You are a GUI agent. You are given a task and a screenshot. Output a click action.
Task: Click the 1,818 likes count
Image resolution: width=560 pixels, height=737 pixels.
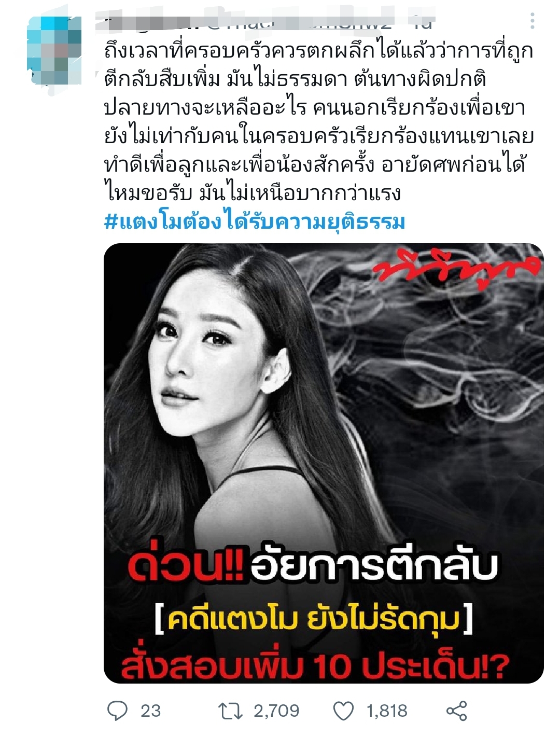[x=387, y=711]
